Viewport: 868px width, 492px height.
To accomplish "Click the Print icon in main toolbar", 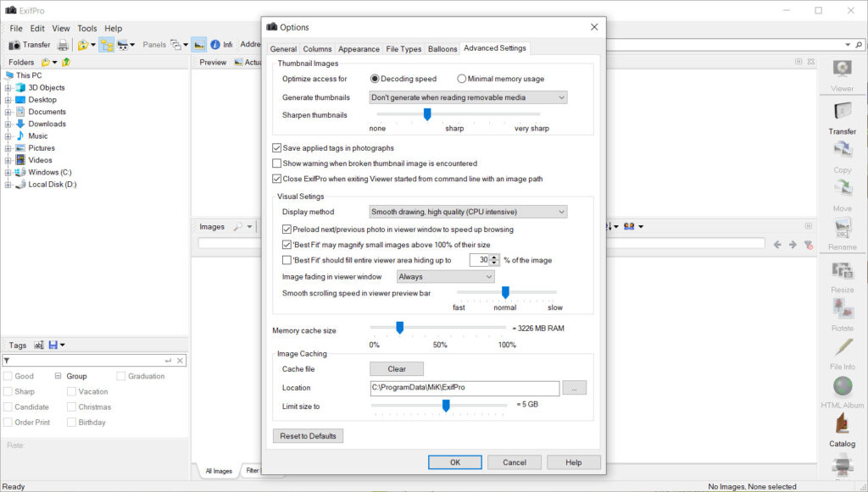I will 63,45.
